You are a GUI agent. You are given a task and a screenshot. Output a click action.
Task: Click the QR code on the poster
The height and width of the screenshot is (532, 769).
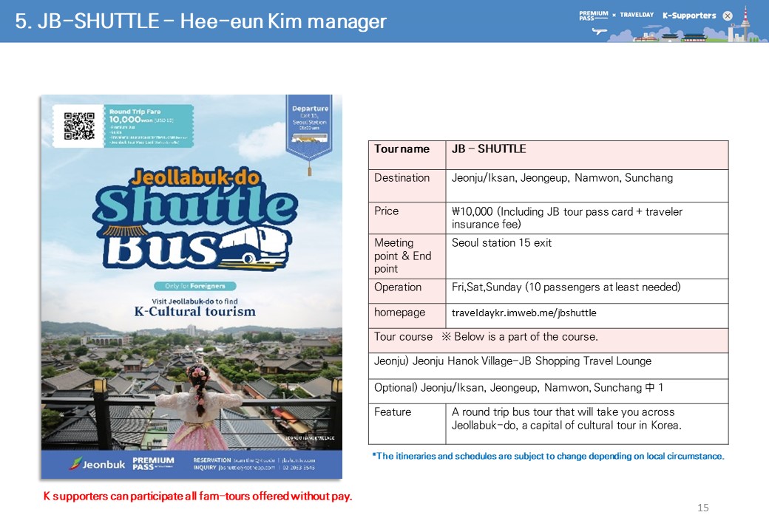79,126
